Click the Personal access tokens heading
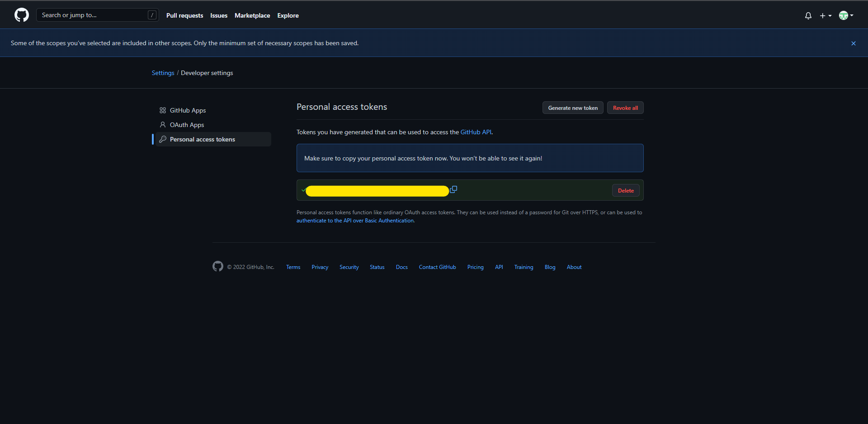Viewport: 868px width, 424px height. [342, 107]
